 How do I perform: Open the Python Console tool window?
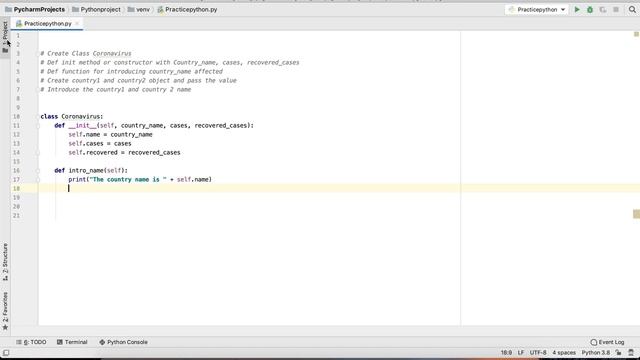point(123,342)
